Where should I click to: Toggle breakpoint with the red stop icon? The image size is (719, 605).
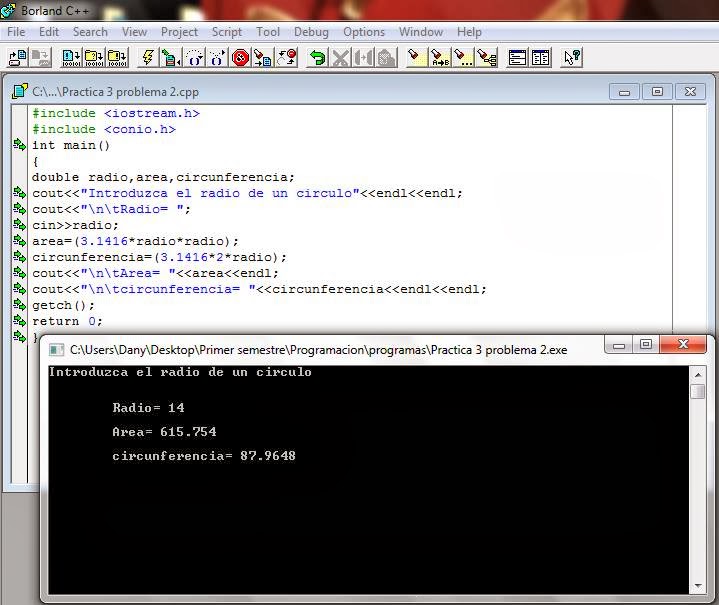(240, 58)
